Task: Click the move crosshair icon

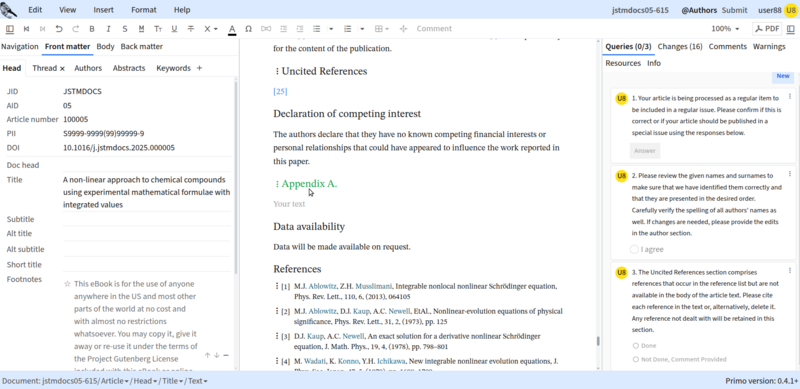Action: 403,29
